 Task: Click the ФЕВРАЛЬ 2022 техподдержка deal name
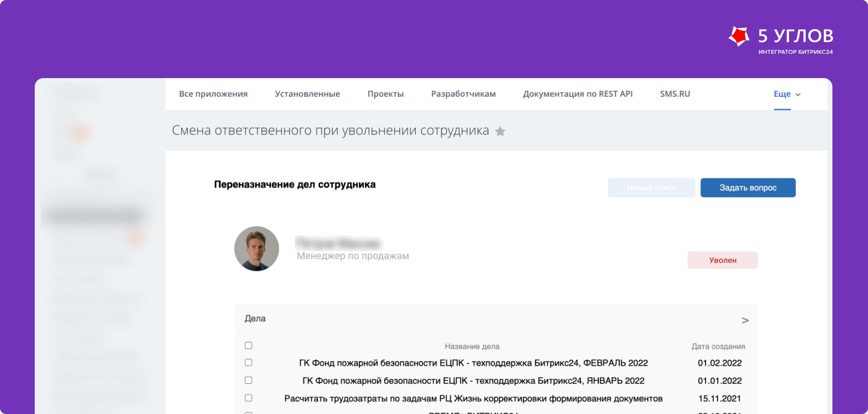(x=473, y=363)
